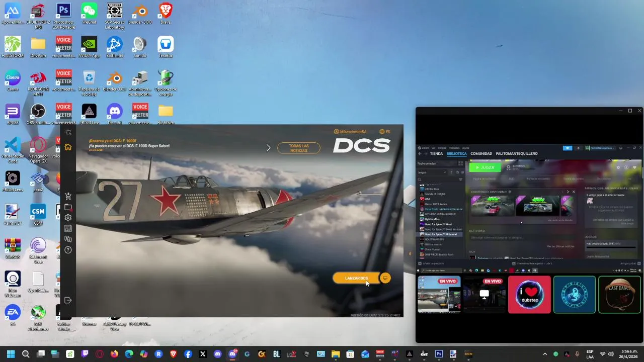
Task: Open the Papelera de reciclaje icon
Action: tap(89, 83)
